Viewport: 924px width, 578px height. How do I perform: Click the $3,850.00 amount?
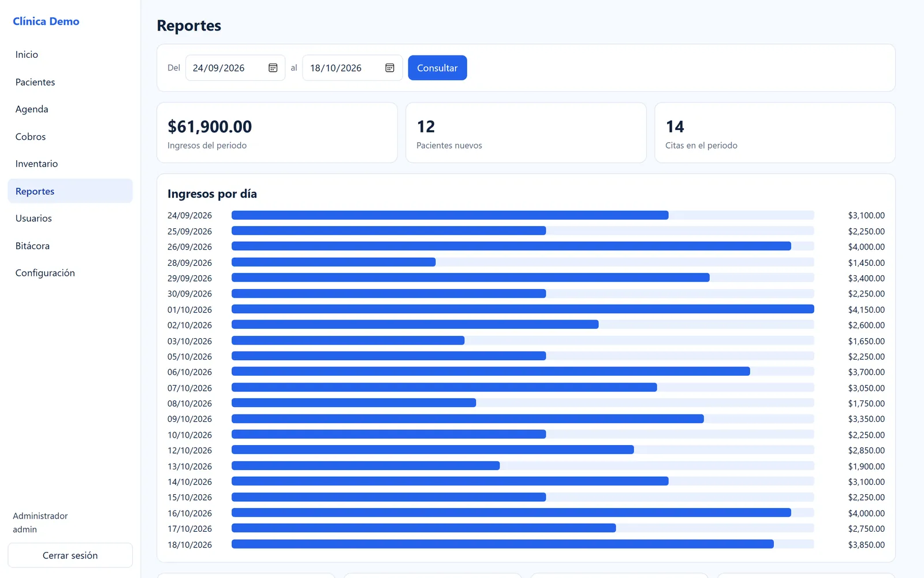tap(866, 544)
